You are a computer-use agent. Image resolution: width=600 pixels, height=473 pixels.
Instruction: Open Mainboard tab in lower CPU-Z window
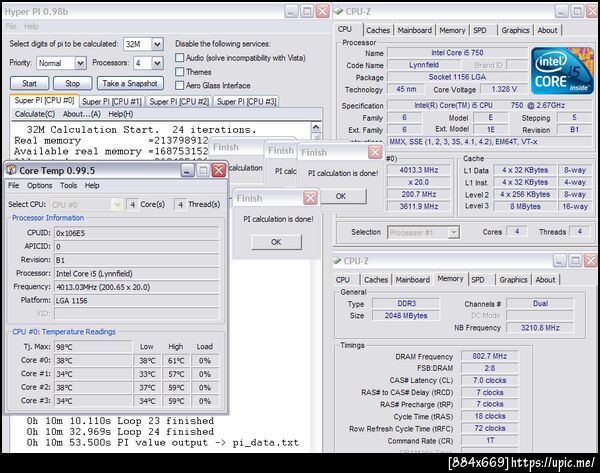413,280
